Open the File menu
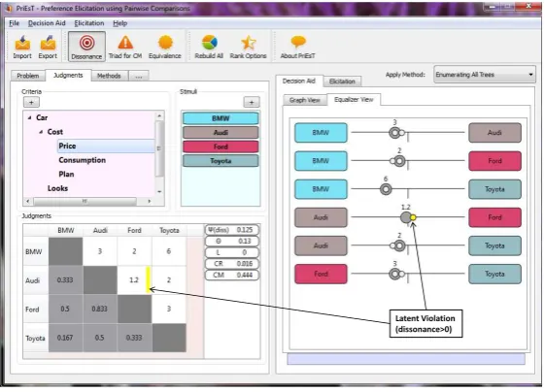 tap(14, 23)
